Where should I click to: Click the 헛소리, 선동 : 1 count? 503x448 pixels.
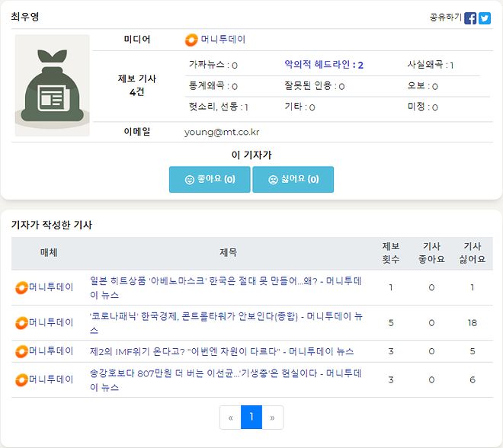219,107
